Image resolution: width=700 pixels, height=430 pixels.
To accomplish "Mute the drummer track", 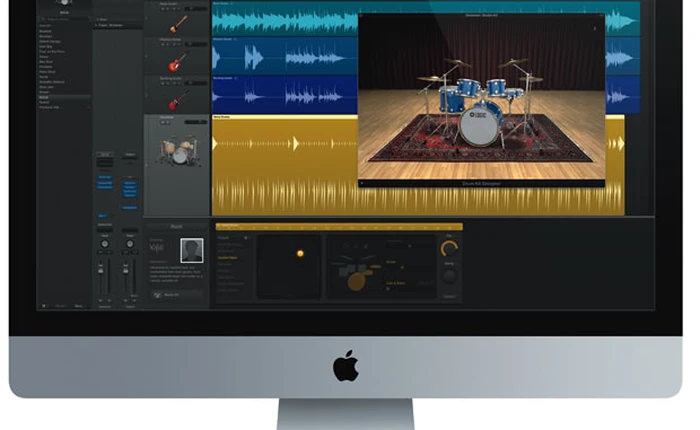I will pyautogui.click(x=162, y=122).
